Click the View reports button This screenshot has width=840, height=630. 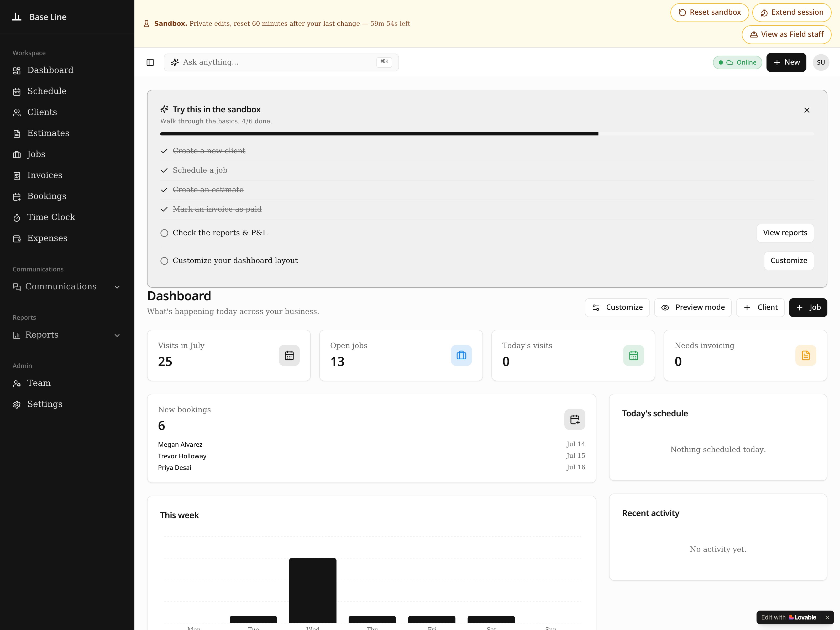(x=785, y=233)
